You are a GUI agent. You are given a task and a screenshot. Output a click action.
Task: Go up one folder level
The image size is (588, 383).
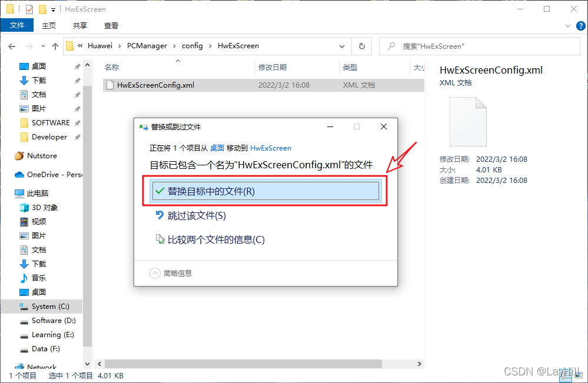coord(55,46)
